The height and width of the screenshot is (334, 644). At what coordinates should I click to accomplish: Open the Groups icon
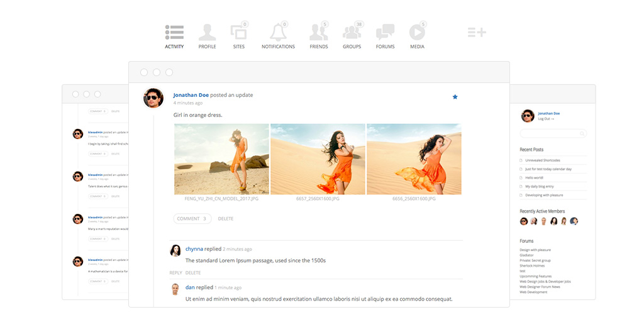352,33
